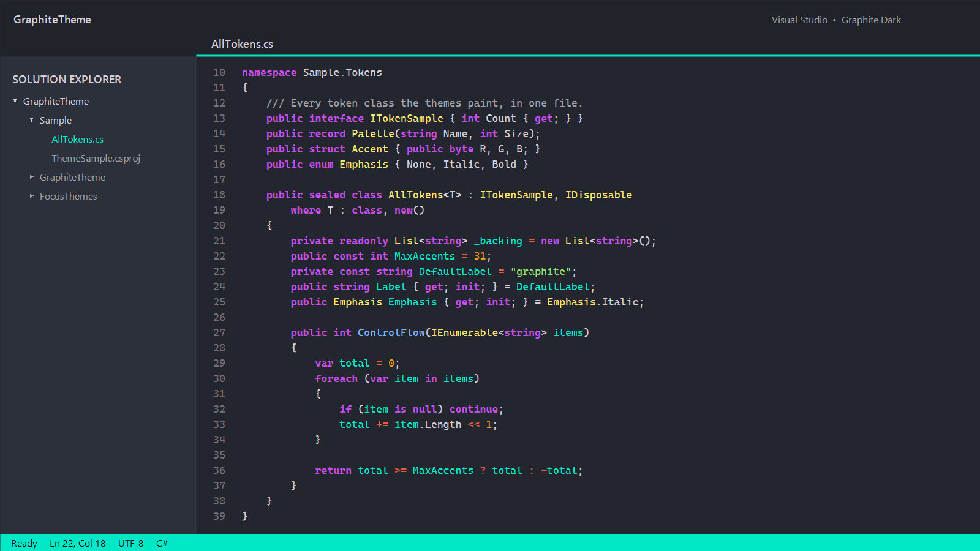
Task: Click UTF-8 encoding in status bar
Action: [131, 544]
